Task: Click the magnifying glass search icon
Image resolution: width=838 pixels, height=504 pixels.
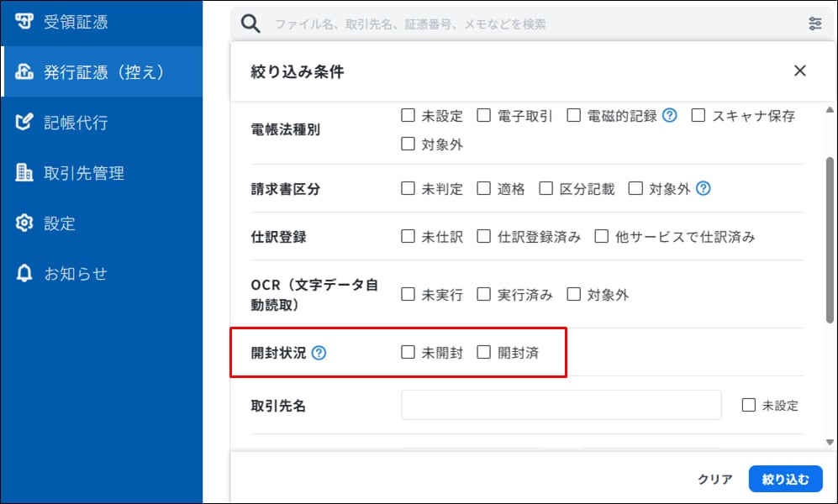Action: [250, 24]
